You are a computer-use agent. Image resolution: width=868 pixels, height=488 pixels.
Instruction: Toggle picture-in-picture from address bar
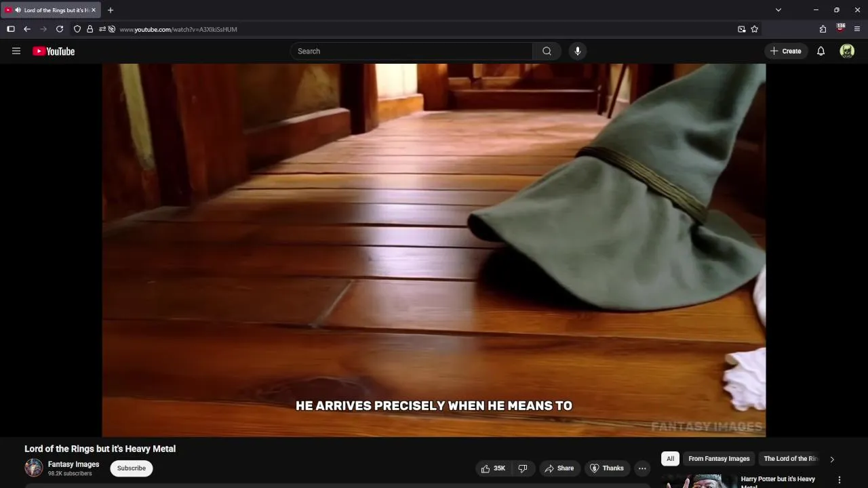point(741,29)
